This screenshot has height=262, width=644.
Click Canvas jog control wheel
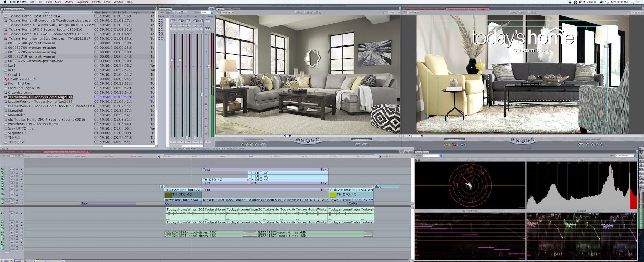click(454, 139)
